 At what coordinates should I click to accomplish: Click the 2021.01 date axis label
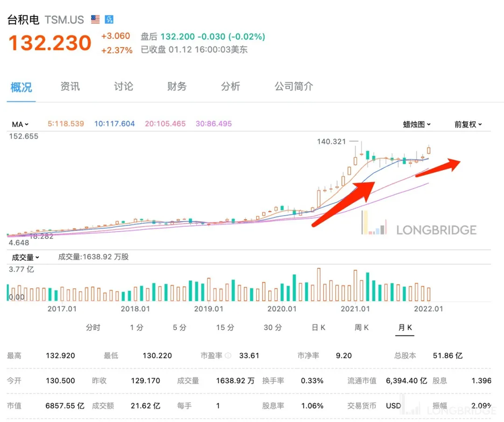(x=355, y=309)
